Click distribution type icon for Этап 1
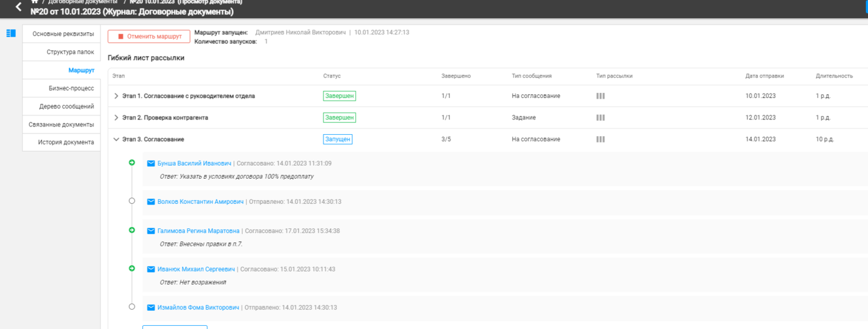This screenshot has height=329, width=868. point(601,96)
